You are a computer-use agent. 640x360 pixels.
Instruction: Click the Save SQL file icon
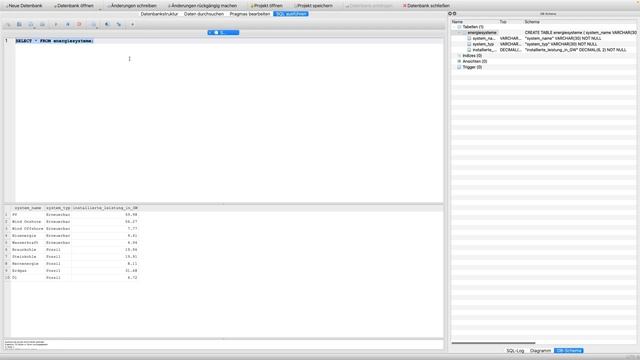[31, 24]
